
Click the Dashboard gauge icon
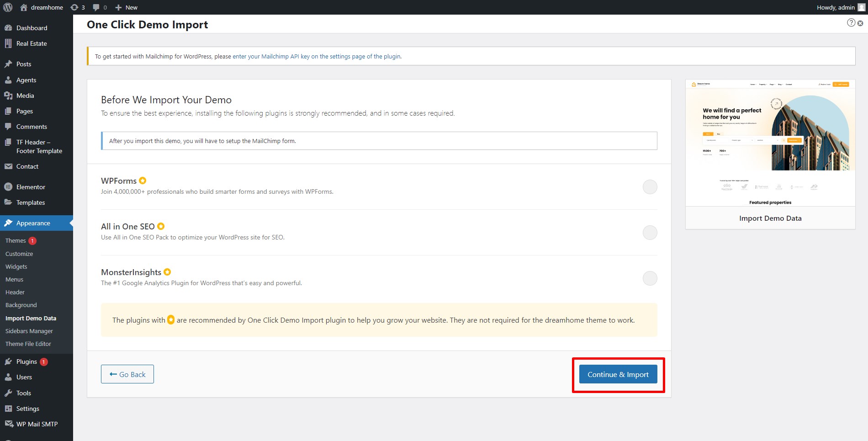8,28
